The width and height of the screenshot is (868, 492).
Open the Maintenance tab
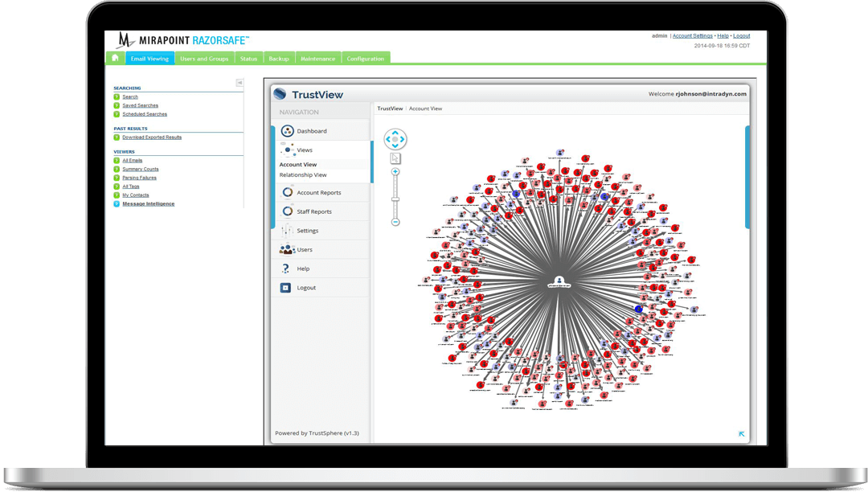tap(317, 58)
